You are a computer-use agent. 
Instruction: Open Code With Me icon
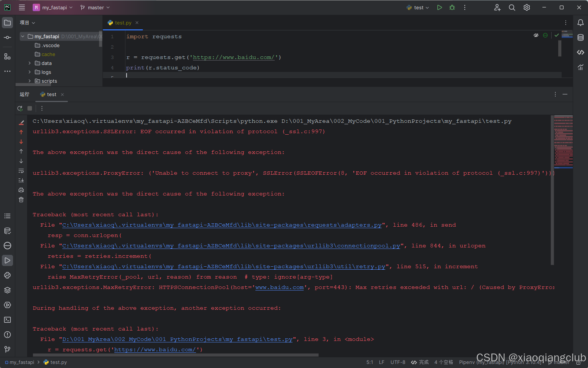tap(497, 7)
